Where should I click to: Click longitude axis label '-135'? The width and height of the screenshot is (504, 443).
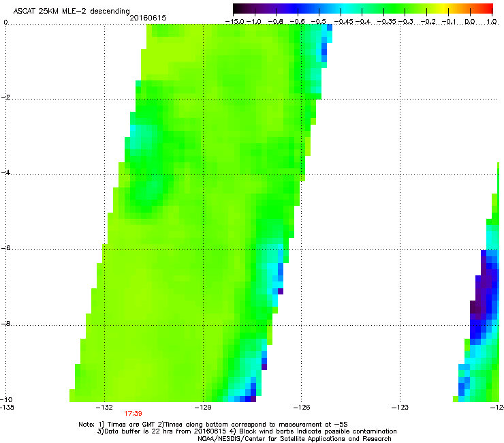coord(7,408)
